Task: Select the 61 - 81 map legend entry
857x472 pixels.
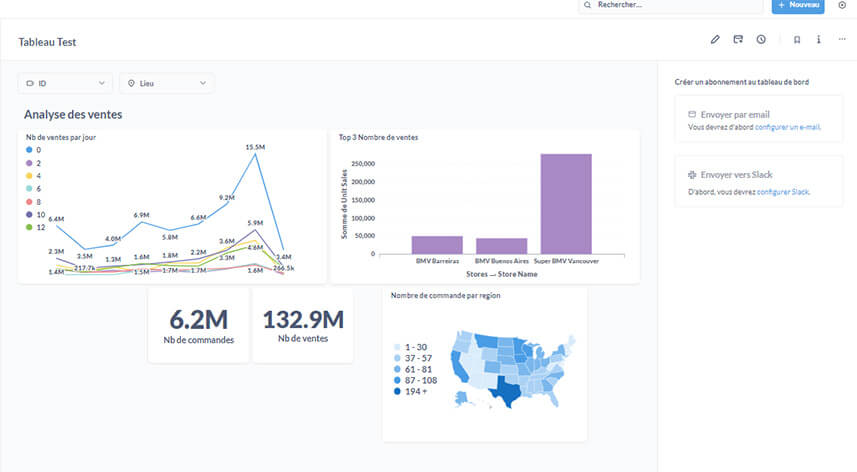Action: 413,369
